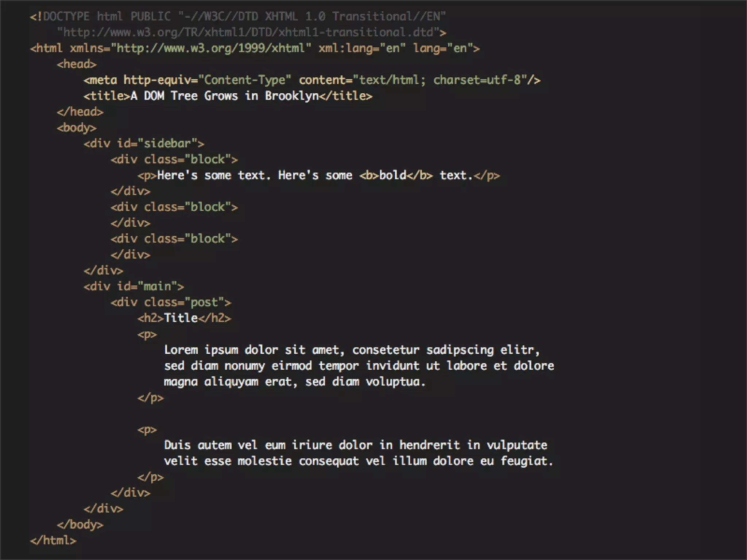
Task: Click the closing </head> tag
Action: tap(80, 112)
